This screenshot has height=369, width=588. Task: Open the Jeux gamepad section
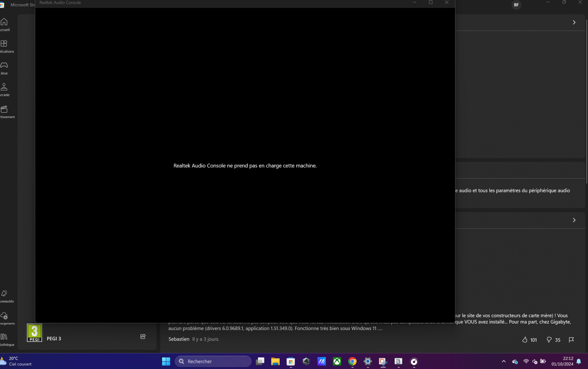point(4,68)
